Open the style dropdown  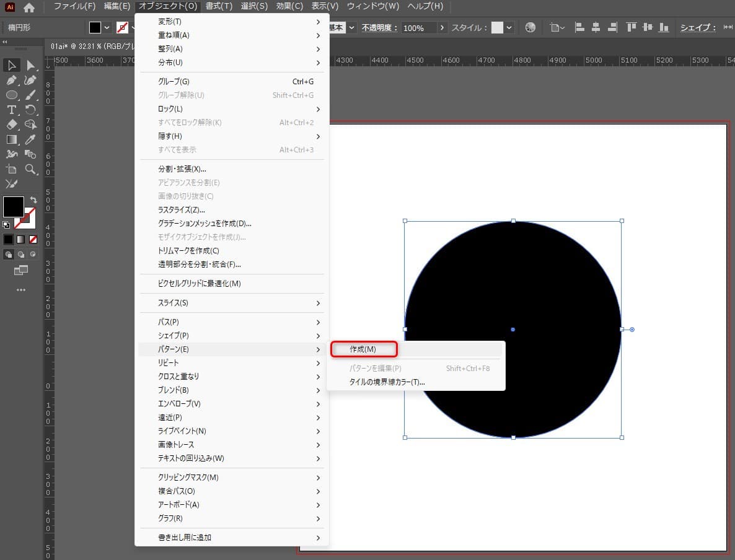tap(509, 28)
